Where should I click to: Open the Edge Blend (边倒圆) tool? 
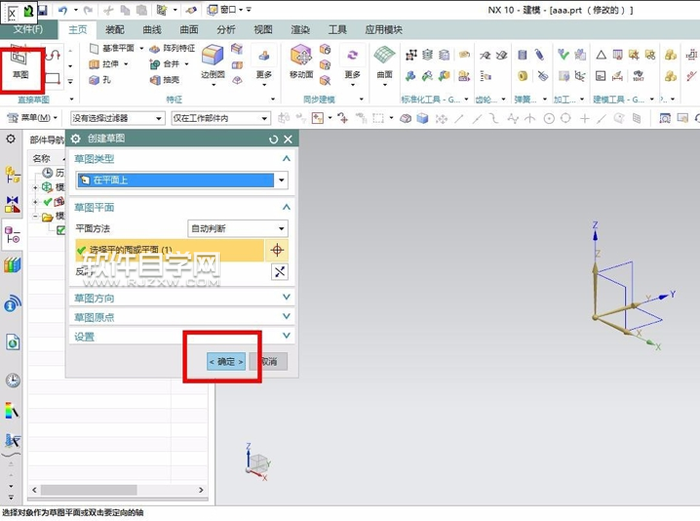coord(212,60)
